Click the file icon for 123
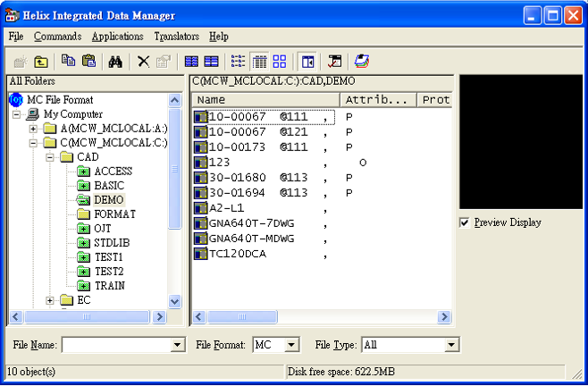The width and height of the screenshot is (588, 386). click(201, 163)
